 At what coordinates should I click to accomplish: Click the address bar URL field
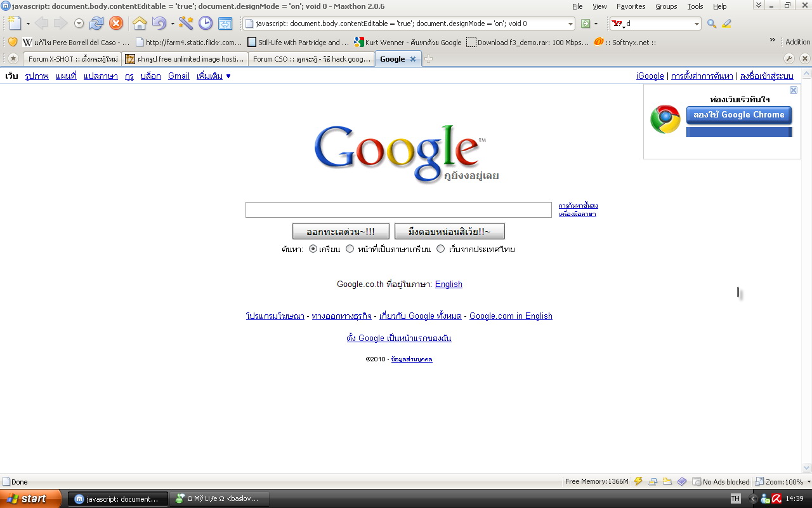coord(408,23)
